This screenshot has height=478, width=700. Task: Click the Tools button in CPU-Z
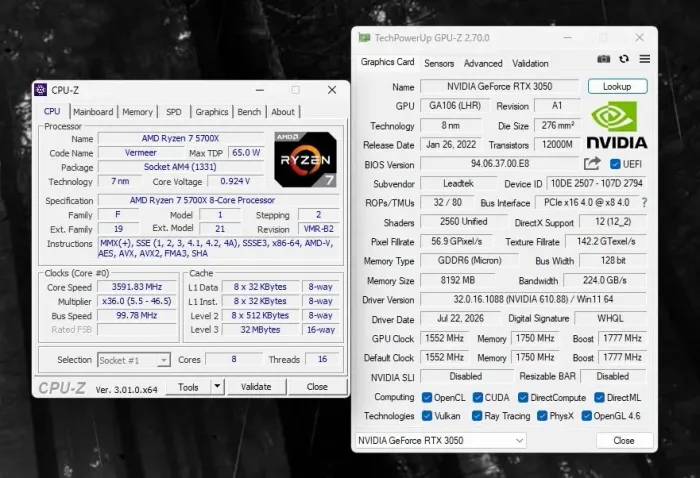coord(188,387)
